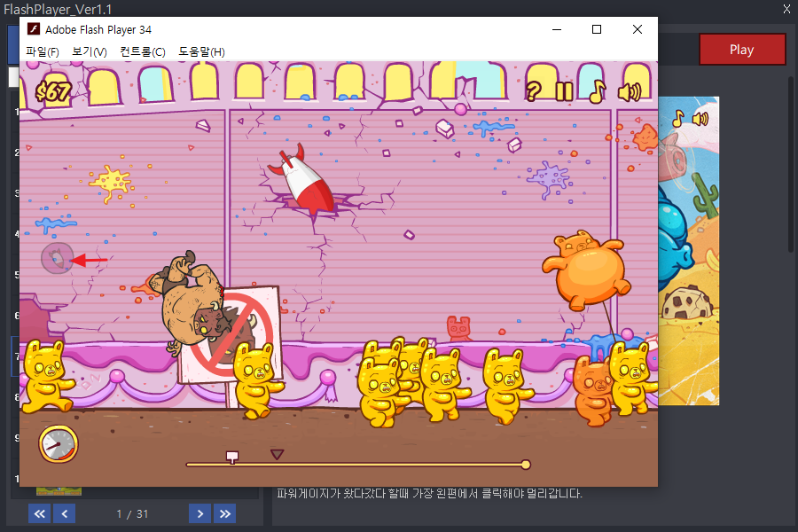The image size is (798, 532).
Task: Open the 보기(V) menu
Action: click(x=90, y=52)
